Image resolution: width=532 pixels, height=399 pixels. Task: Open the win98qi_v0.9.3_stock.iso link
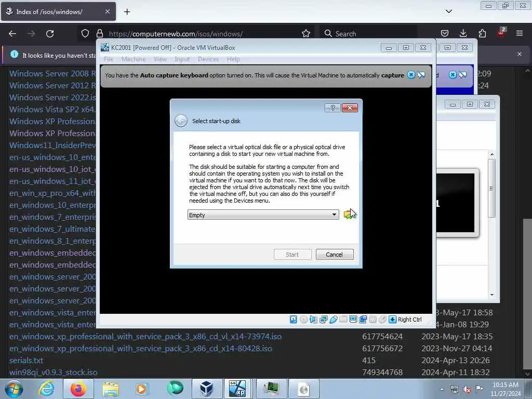54,373
